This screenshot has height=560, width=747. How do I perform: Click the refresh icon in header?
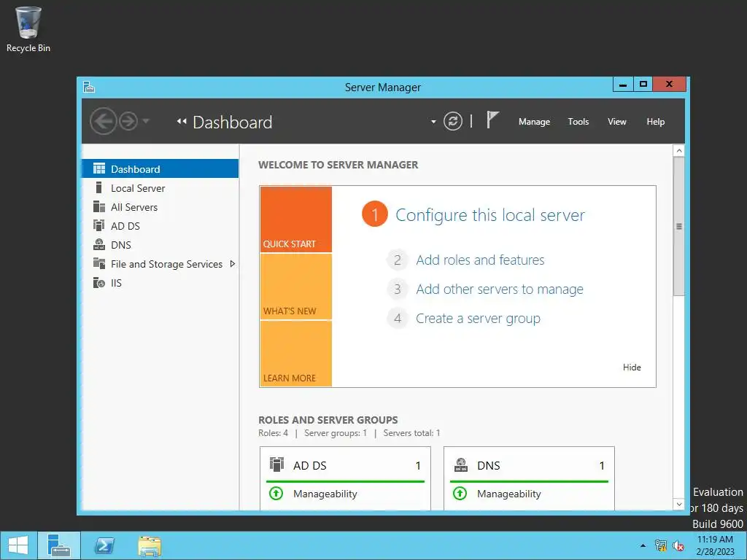pyautogui.click(x=452, y=121)
